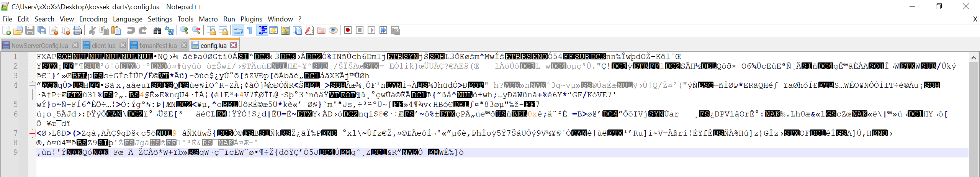Collapse the fold marker at line 4

(x=33, y=85)
